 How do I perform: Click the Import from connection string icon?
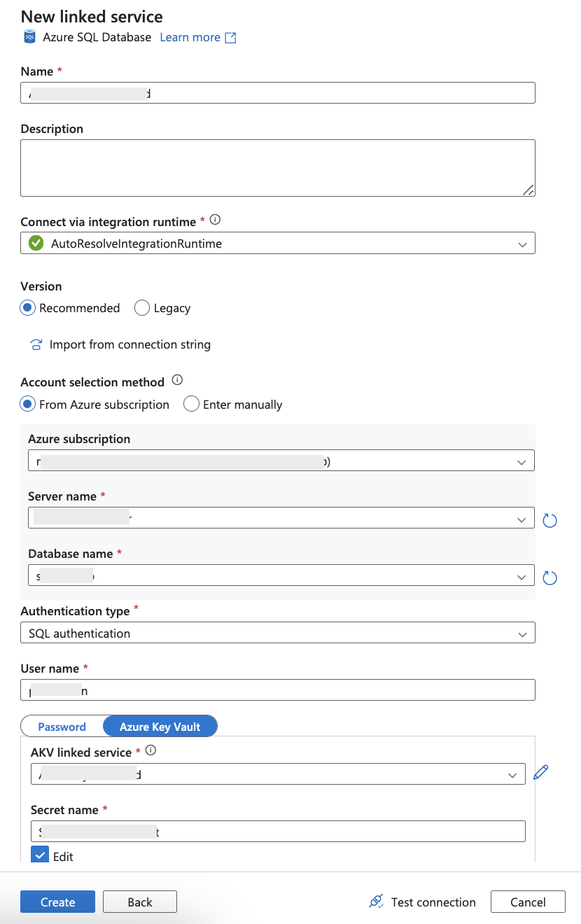pyautogui.click(x=36, y=344)
